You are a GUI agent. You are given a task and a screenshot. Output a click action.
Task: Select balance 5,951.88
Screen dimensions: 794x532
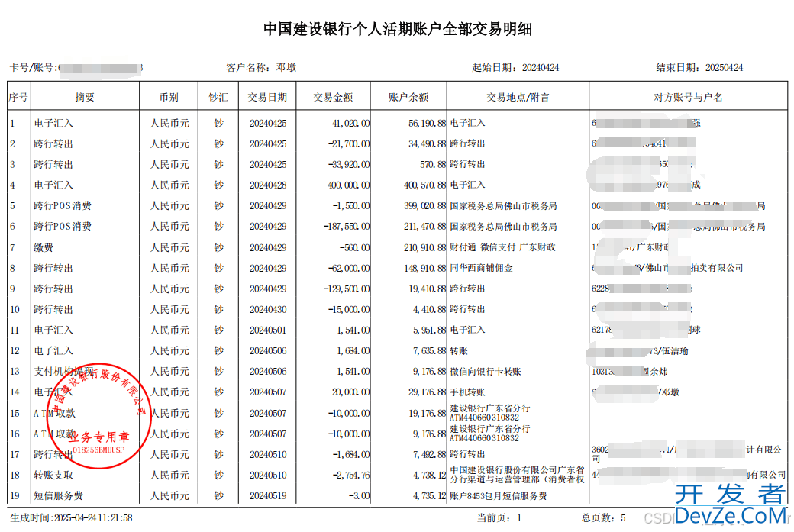(x=429, y=330)
